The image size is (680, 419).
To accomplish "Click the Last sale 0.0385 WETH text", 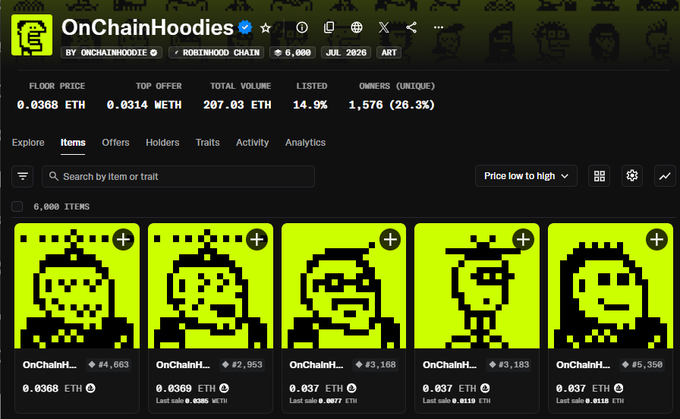I will click(x=192, y=401).
